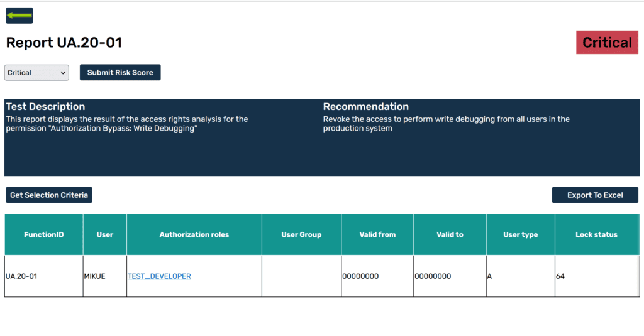Open the Critical risk score dropdown
The width and height of the screenshot is (644, 336).
click(x=36, y=73)
